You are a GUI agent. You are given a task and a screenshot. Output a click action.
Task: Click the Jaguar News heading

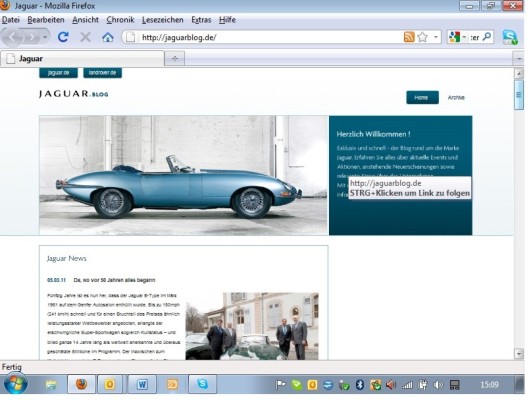[67, 258]
